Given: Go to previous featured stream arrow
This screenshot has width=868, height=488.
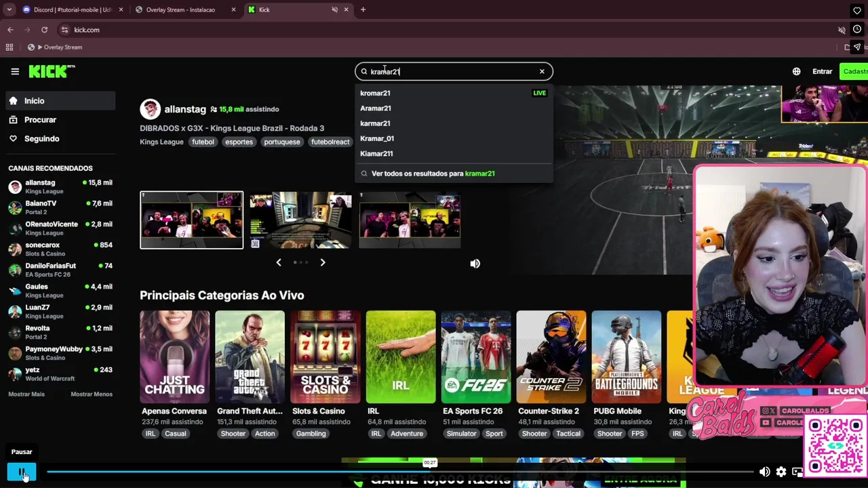Looking at the screenshot, I should pos(278,262).
